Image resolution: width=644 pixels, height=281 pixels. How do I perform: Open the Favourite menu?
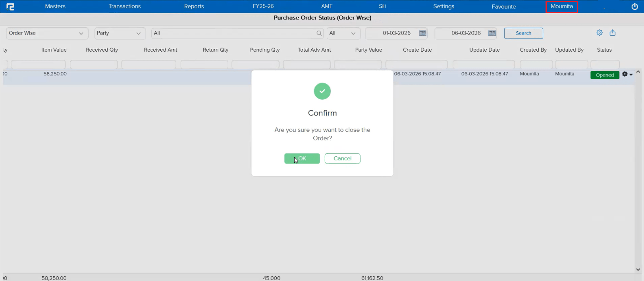click(503, 6)
